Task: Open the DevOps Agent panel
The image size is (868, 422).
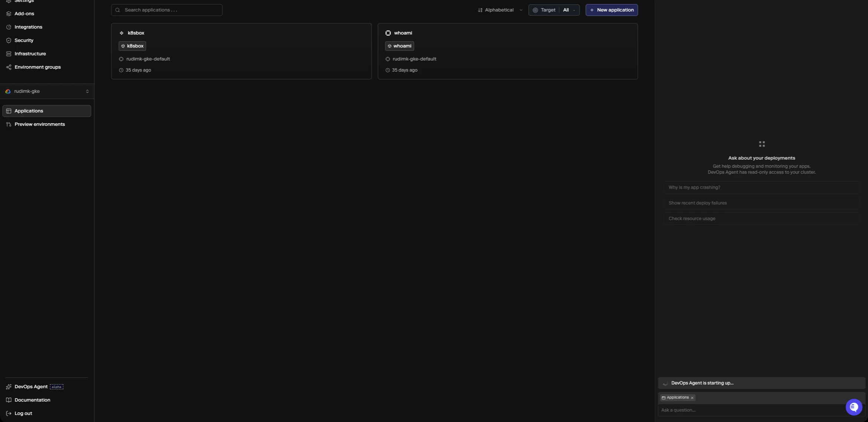Action: tap(31, 387)
